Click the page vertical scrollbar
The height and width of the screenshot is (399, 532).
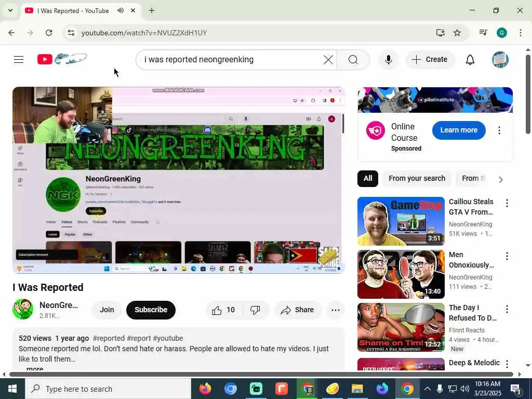(x=528, y=95)
